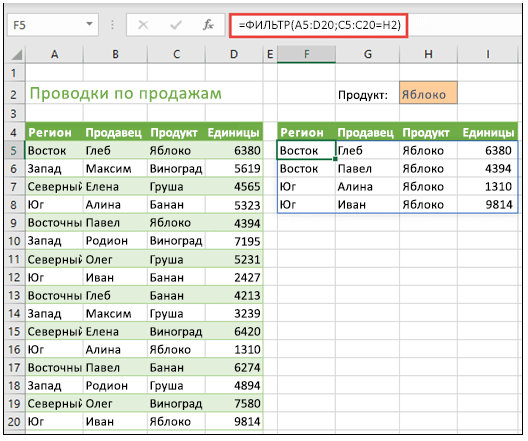Select row 12 header
528x441 pixels.
click(14, 277)
